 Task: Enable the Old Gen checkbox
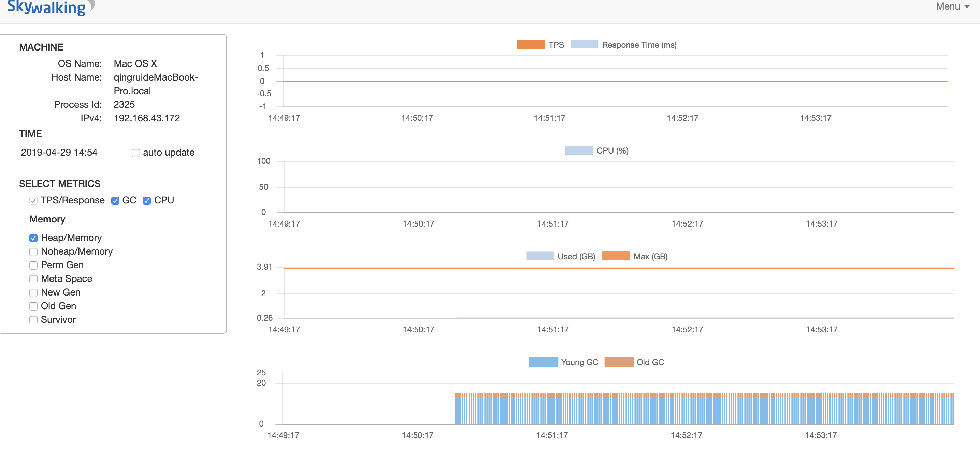pyautogui.click(x=33, y=307)
